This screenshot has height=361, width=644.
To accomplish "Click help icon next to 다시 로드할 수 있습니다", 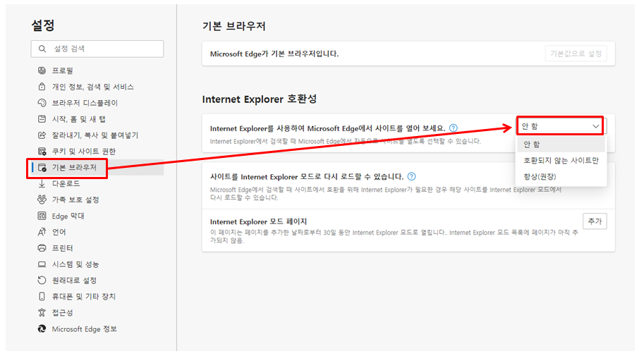I will (x=411, y=176).
